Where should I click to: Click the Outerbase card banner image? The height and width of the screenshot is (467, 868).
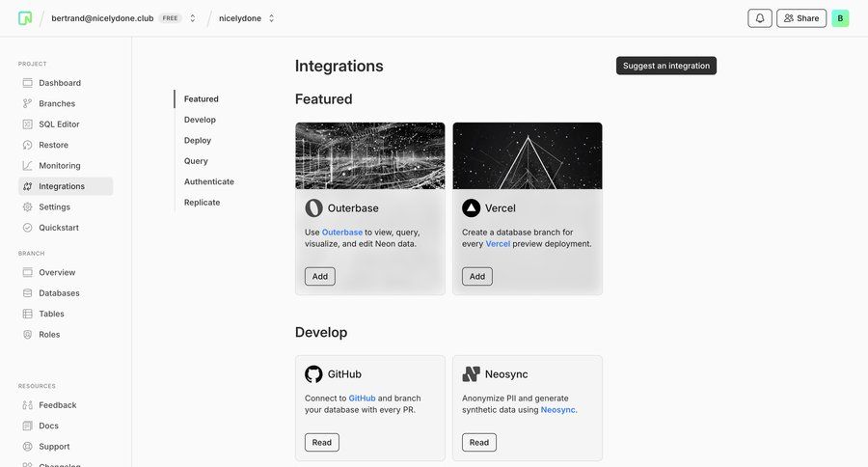[369, 155]
